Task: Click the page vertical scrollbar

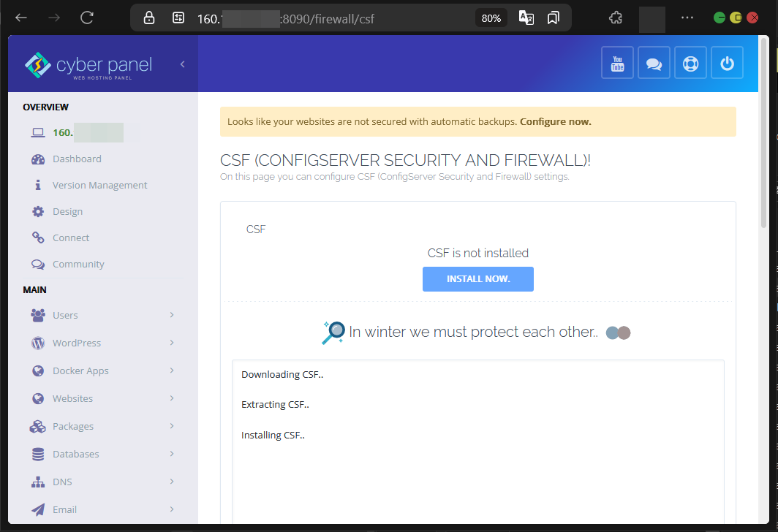Action: pyautogui.click(x=765, y=134)
